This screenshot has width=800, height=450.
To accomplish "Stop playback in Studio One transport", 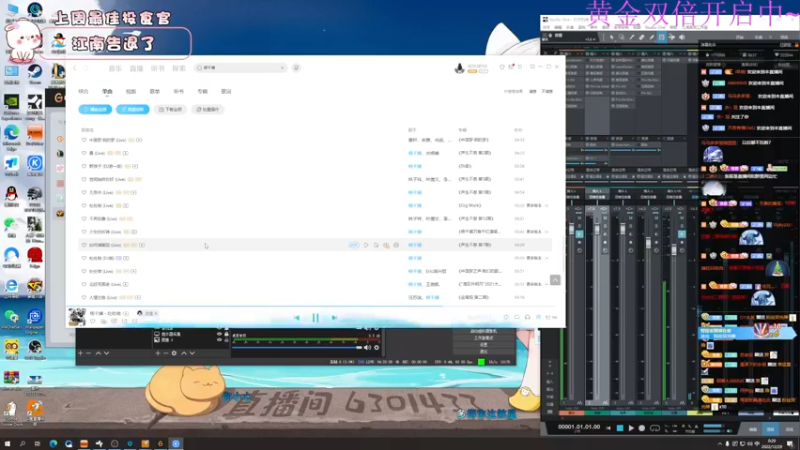I will click(620, 428).
